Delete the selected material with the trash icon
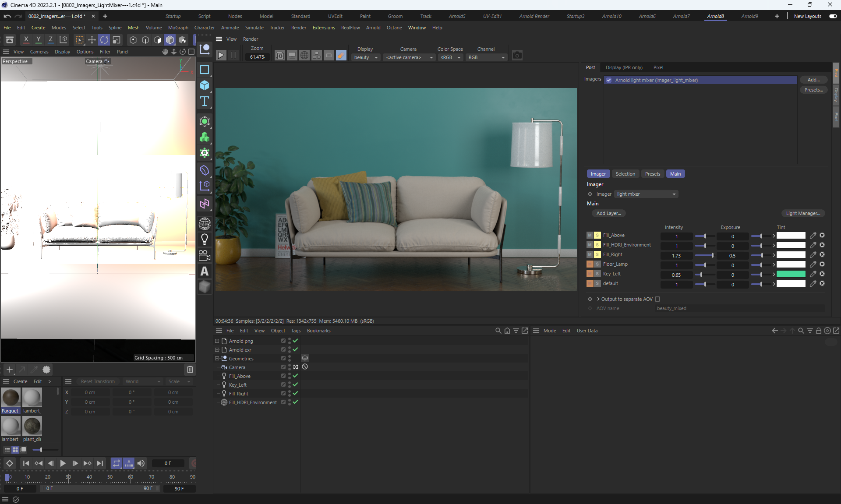Viewport: 841px width, 504px height. [x=190, y=370]
